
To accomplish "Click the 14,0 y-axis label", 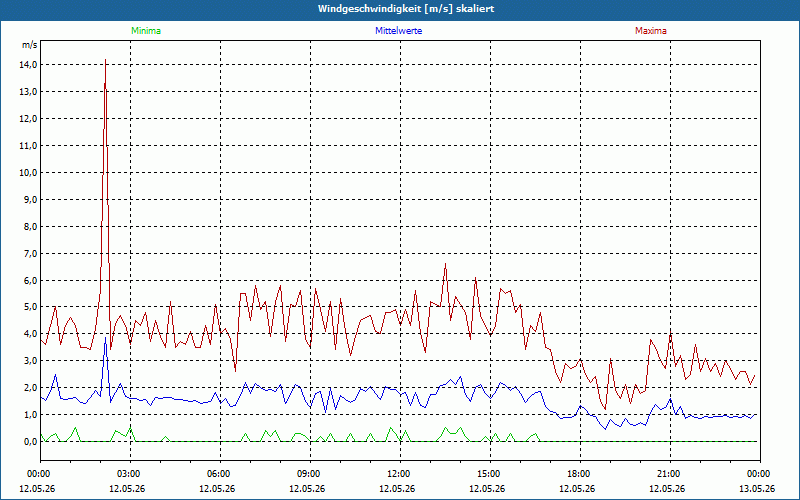I will click(29, 64).
